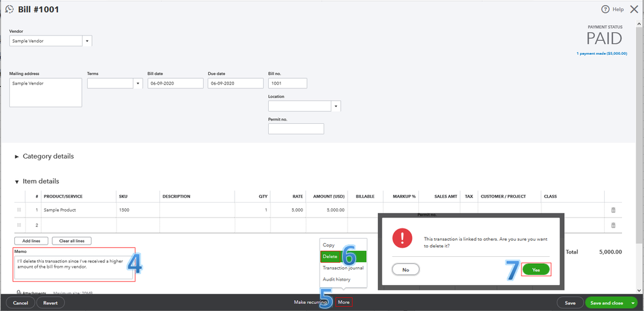Image resolution: width=644 pixels, height=311 pixels.
Task: Click the Save and close button
Action: tap(607, 303)
